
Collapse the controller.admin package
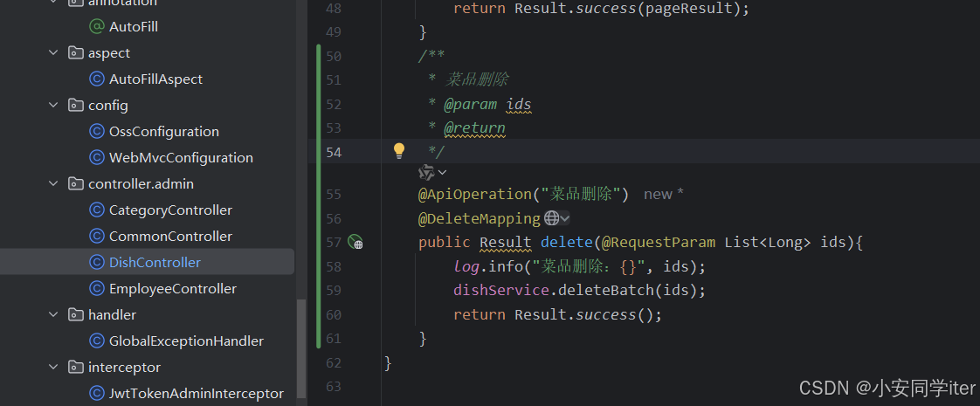point(53,184)
